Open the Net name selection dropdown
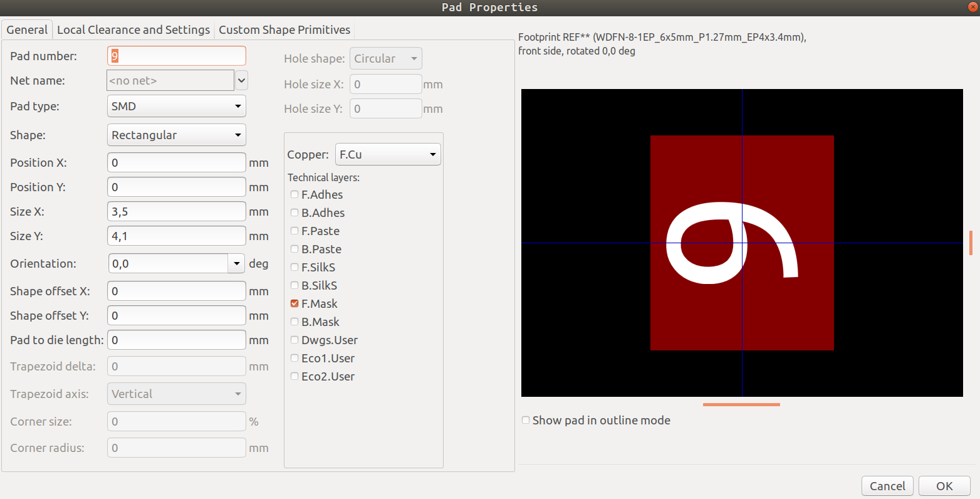 pos(241,80)
